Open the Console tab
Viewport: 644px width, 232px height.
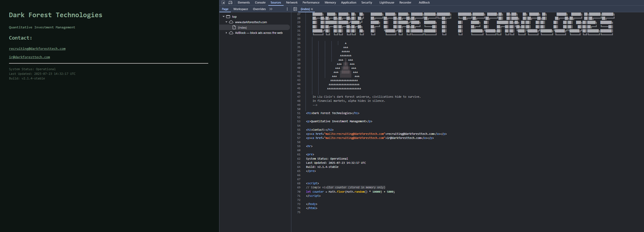[x=260, y=3]
